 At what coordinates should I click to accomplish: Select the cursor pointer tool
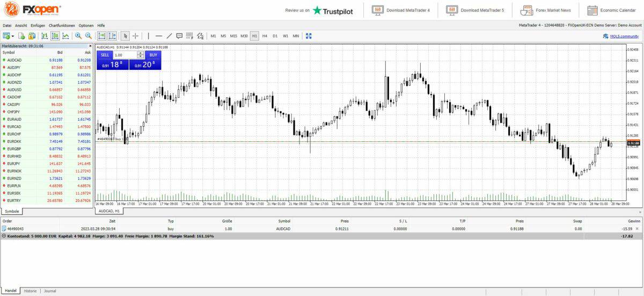(125, 36)
